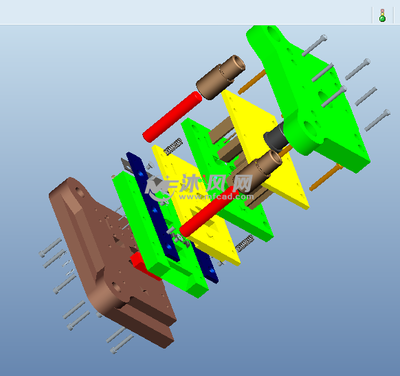The width and height of the screenshot is (400, 376).
Task: Click the lower coil spring
Action: pos(245,243)
